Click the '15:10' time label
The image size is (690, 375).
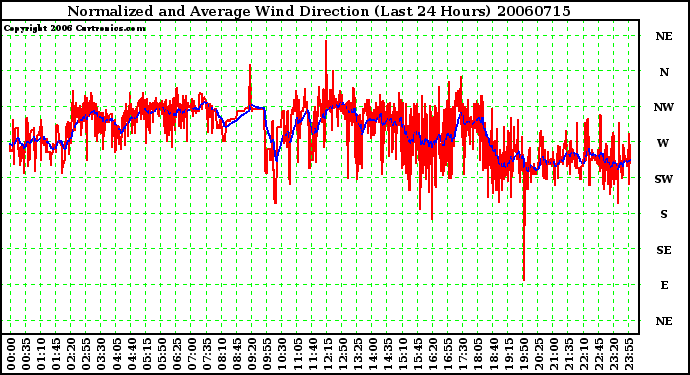click(x=403, y=354)
